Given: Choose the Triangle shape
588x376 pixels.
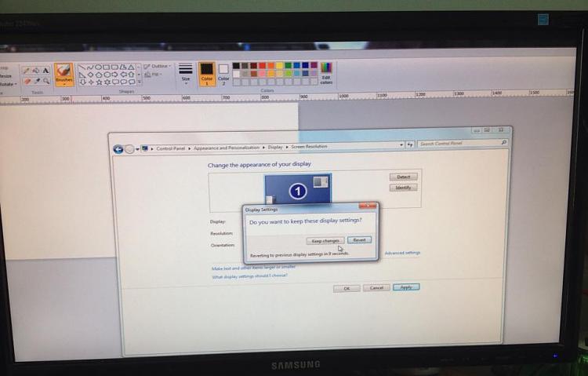Looking at the screenshot, I should click(x=132, y=68).
